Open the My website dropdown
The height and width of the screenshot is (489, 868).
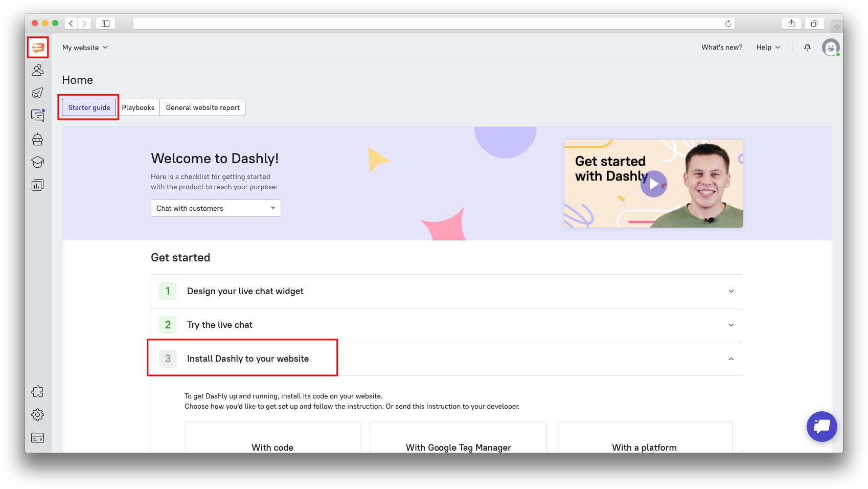click(85, 48)
